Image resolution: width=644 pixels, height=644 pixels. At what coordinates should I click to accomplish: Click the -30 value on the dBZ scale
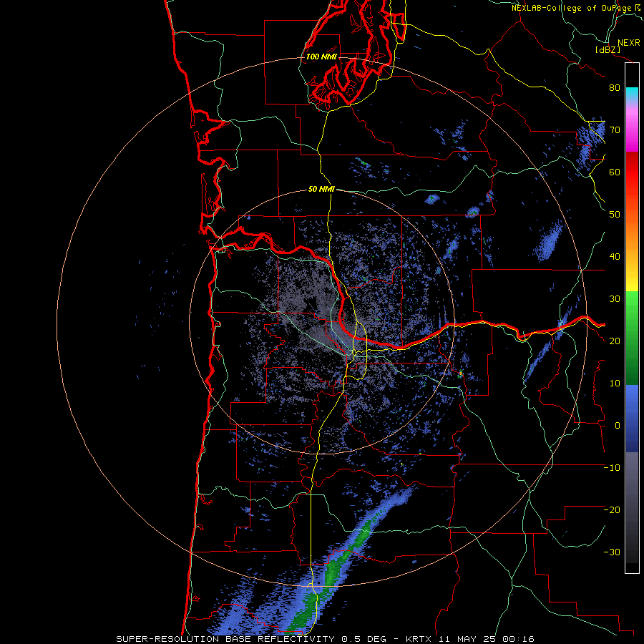tap(612, 552)
